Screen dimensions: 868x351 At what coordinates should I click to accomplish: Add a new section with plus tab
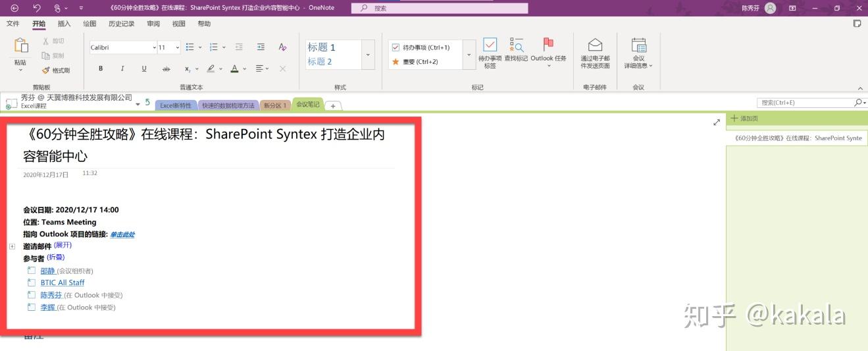coord(333,106)
